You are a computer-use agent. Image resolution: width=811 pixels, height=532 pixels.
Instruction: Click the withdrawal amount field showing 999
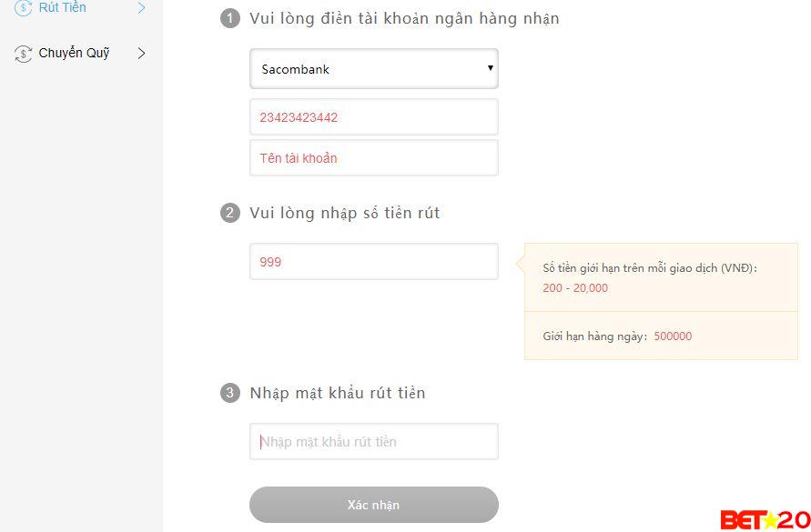(373, 261)
